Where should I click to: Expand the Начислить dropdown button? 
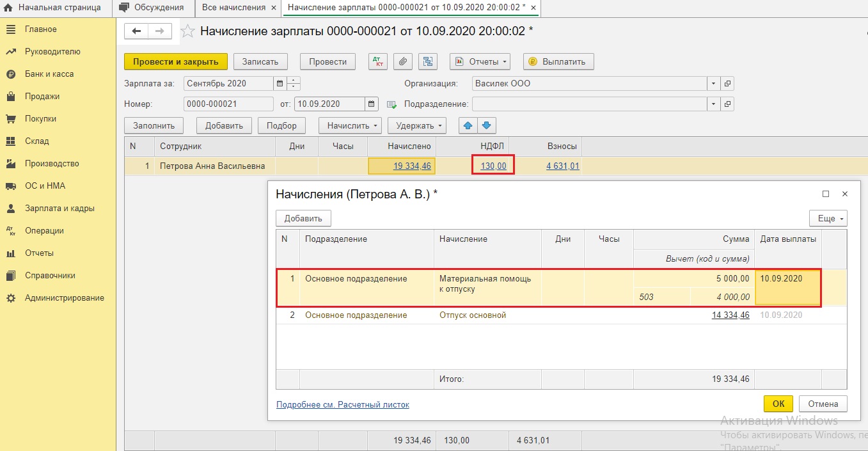(x=350, y=125)
